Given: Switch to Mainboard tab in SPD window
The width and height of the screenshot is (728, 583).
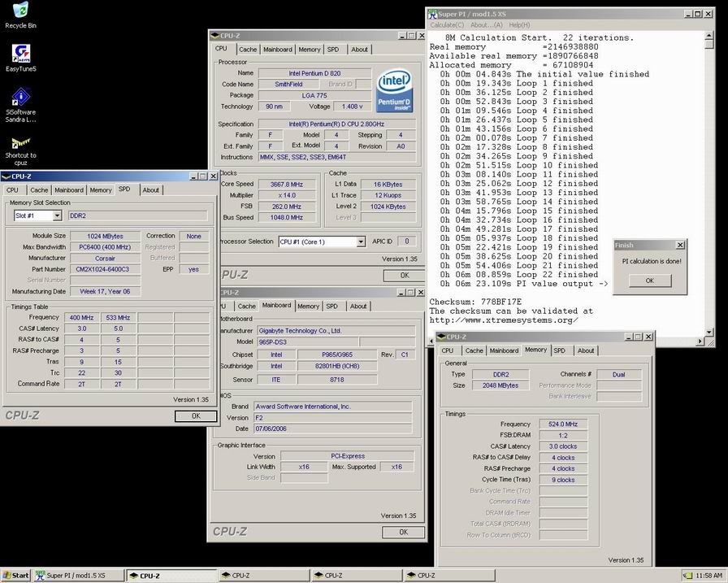Looking at the screenshot, I should click(69, 190).
